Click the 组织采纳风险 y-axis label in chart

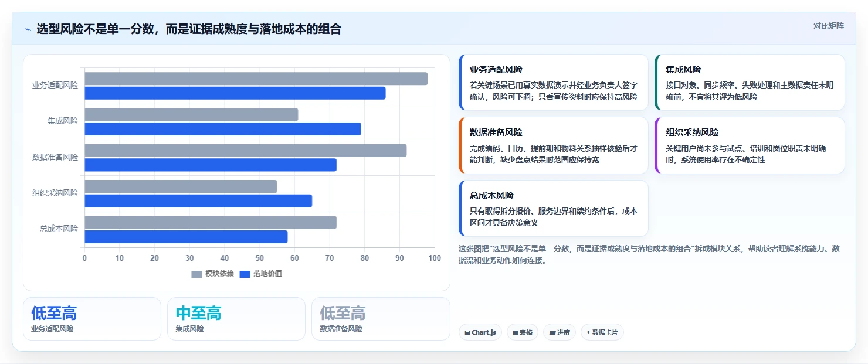click(x=55, y=193)
